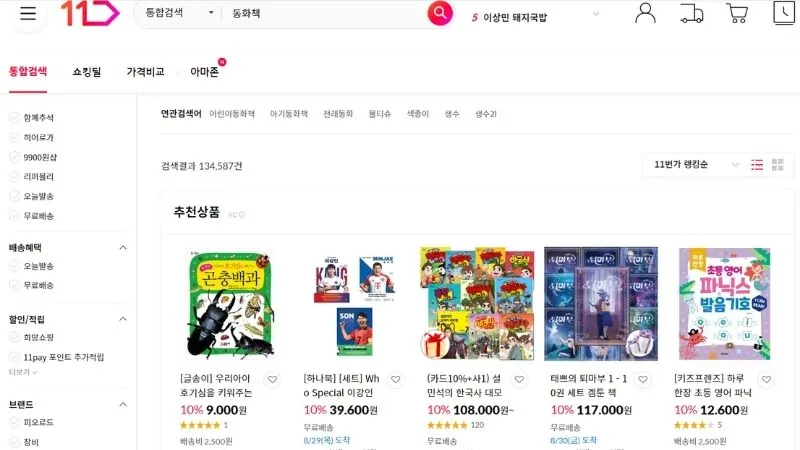Switch to grid view layout icon
This screenshot has height=450, width=800.
tap(778, 165)
